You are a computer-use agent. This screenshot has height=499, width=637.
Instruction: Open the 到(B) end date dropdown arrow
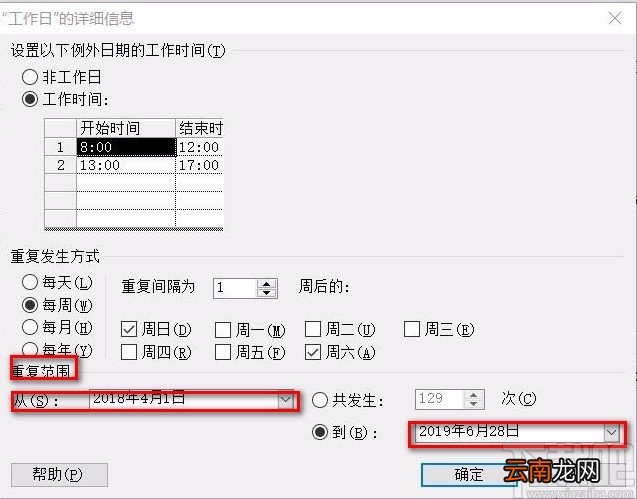click(611, 433)
